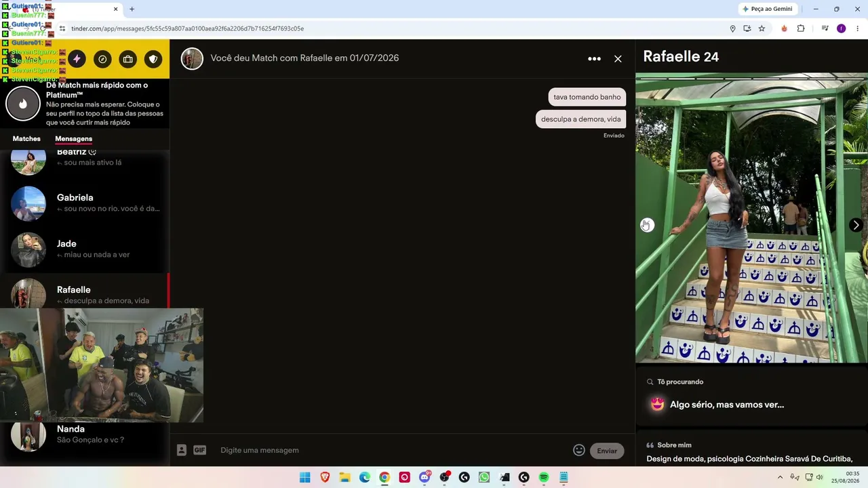This screenshot has height=488, width=868.
Task: Click the contact card icon beside GIF
Action: (x=182, y=450)
